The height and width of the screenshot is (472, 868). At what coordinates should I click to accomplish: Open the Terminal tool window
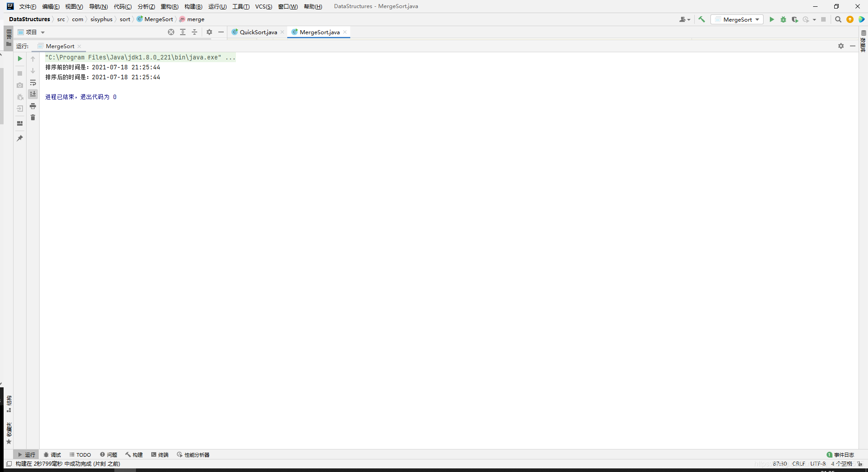pos(160,454)
